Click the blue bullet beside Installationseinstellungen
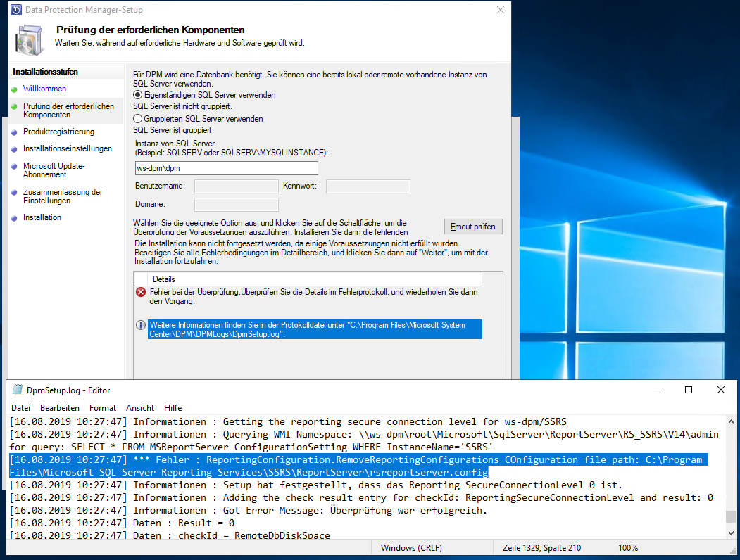The width and height of the screenshot is (740, 560). click(x=14, y=149)
